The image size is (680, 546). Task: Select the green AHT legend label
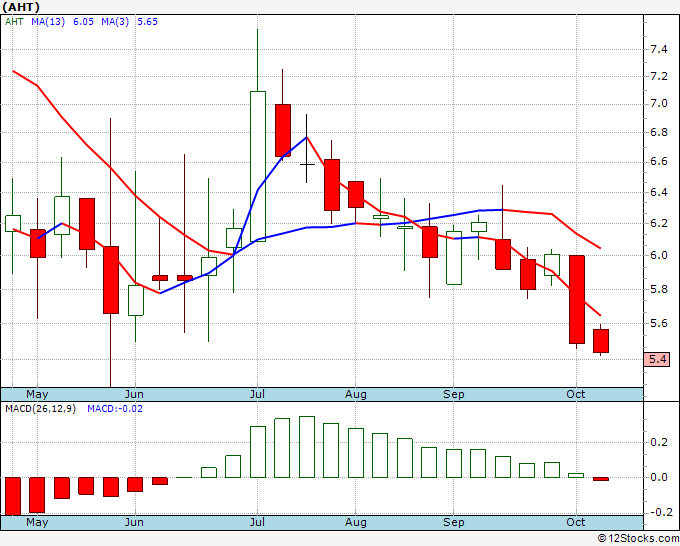pos(14,22)
